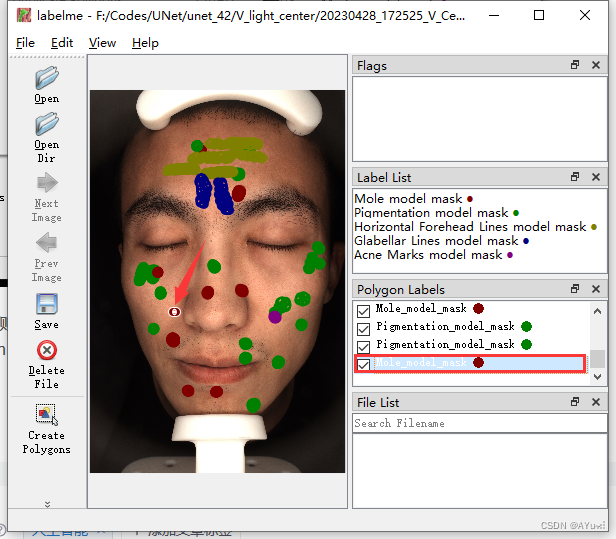Close the Polygon Labels panel

point(596,289)
